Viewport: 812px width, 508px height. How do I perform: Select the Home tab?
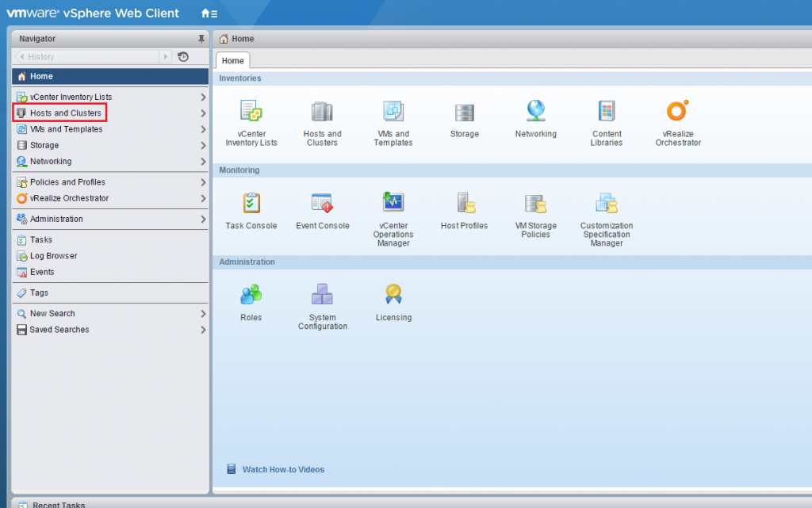pyautogui.click(x=232, y=60)
